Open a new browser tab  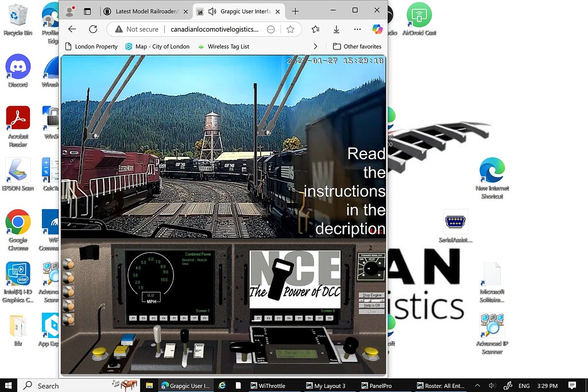click(x=295, y=11)
